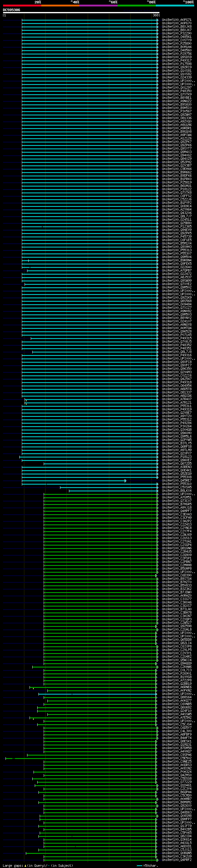Click the UniRef100_Q9ZRI9 label
The image size is (197, 868).
177,67
